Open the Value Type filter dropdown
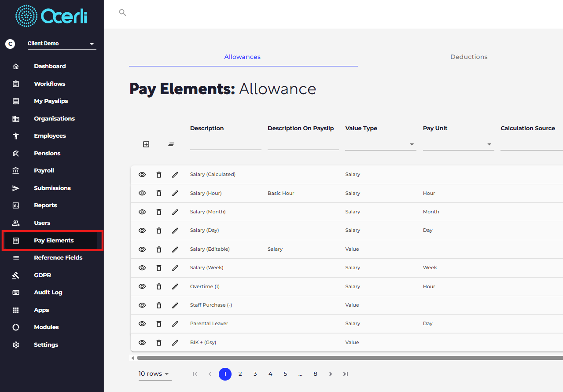This screenshot has width=563, height=392. 381,144
